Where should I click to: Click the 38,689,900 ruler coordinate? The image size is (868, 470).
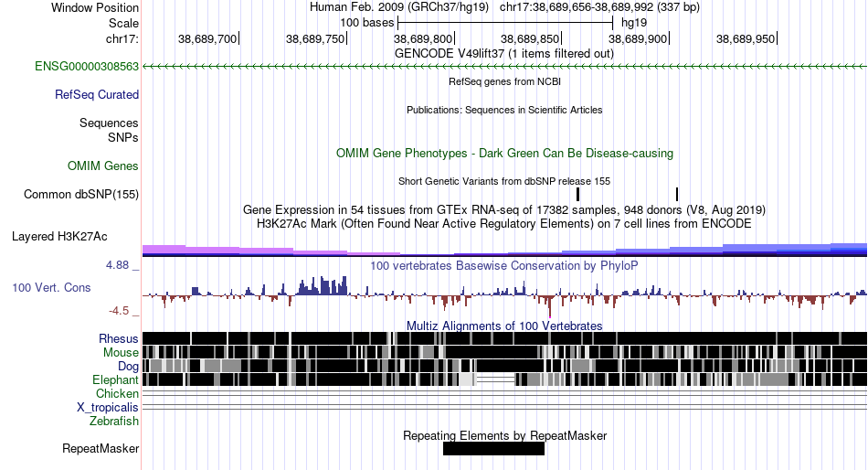pos(638,38)
